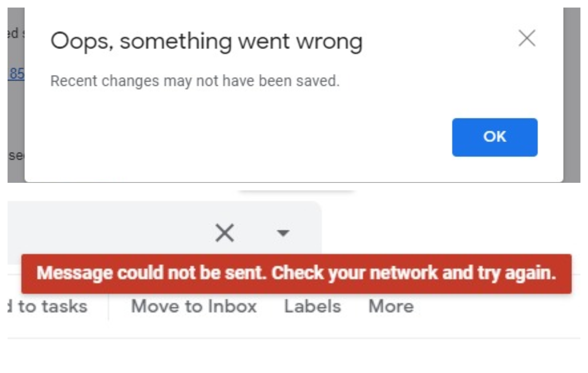Expand the compose window dropdown arrow
This screenshot has width=588, height=373.
tap(283, 232)
